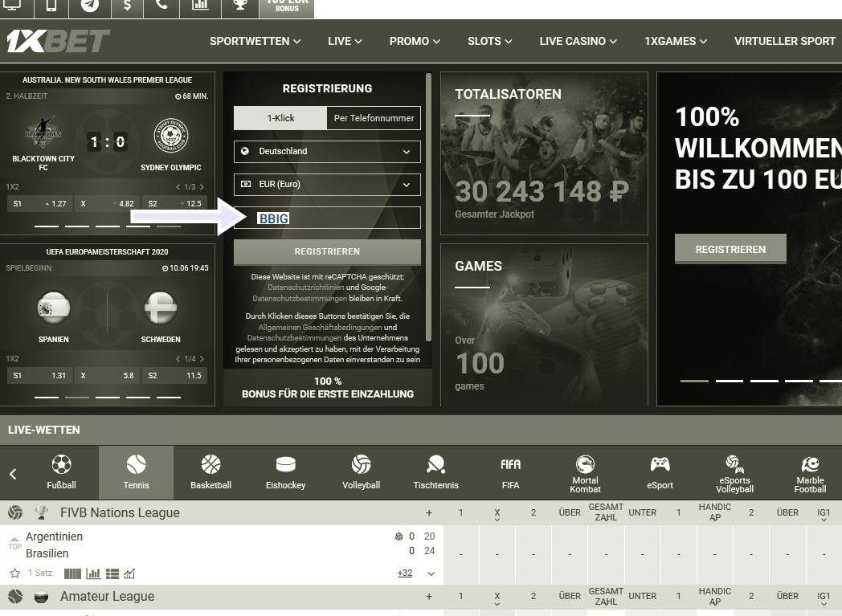Open the Allgemeinen Geschäftsbedingungen link
Screen dimensions: 842x616
(320, 328)
